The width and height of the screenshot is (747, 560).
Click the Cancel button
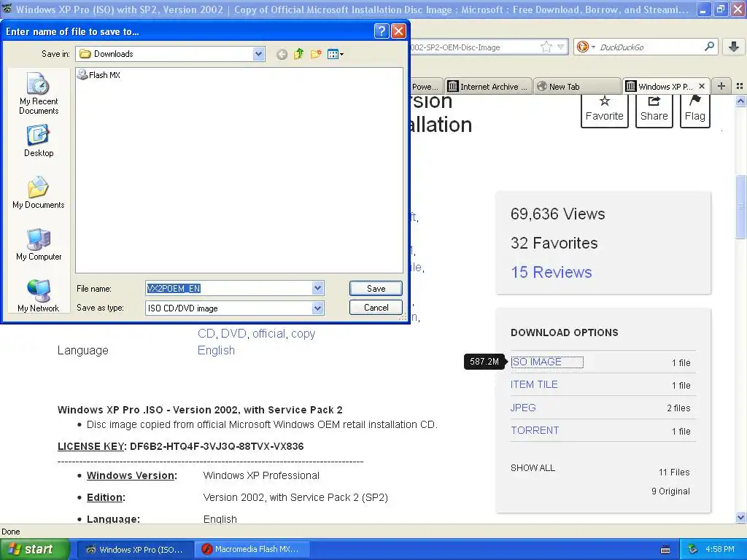coord(376,308)
